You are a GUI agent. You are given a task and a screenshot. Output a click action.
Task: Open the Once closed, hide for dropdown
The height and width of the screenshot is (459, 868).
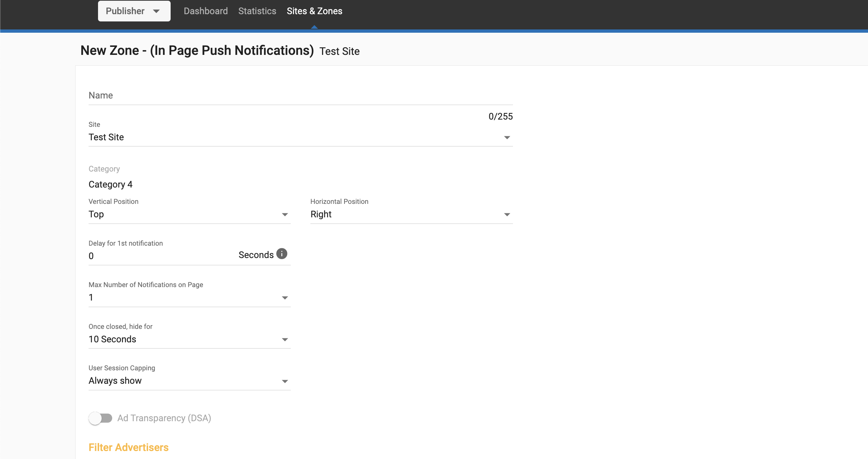click(x=189, y=339)
